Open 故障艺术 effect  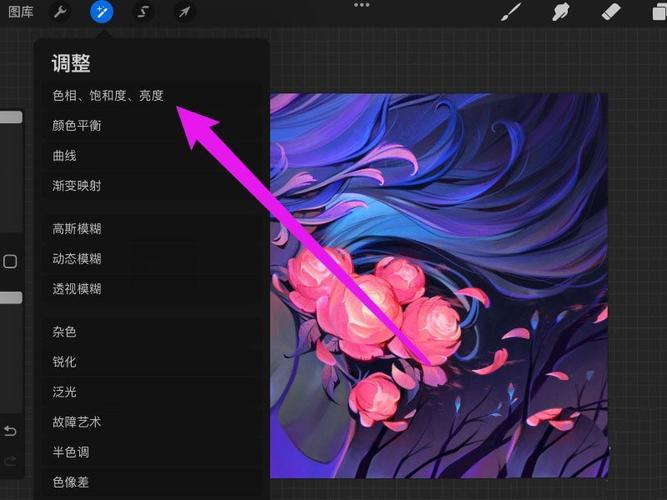[x=77, y=422]
